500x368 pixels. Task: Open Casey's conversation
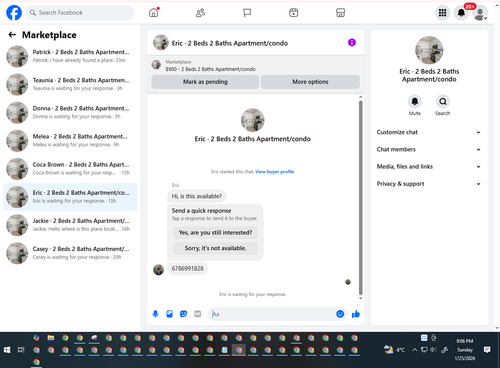pos(70,253)
